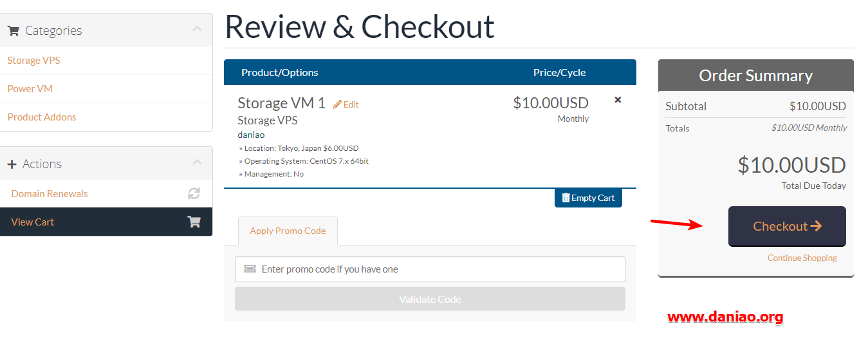
Task: Click the arrow icon on the Checkout button
Action: 816,226
